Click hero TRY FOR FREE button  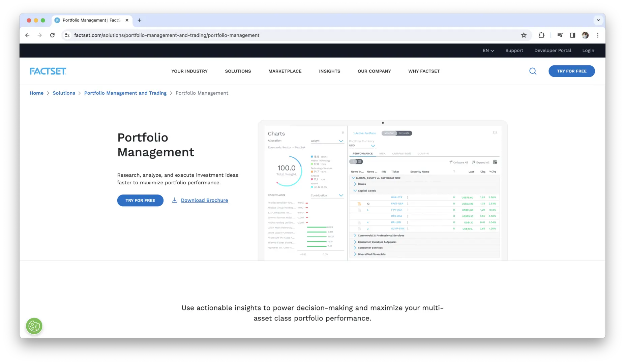pyautogui.click(x=140, y=201)
